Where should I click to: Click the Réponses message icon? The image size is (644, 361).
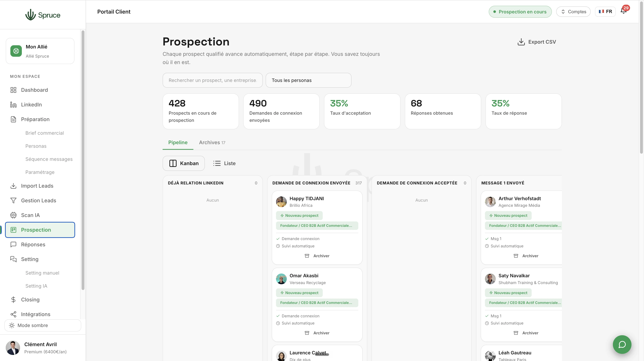(x=13, y=245)
